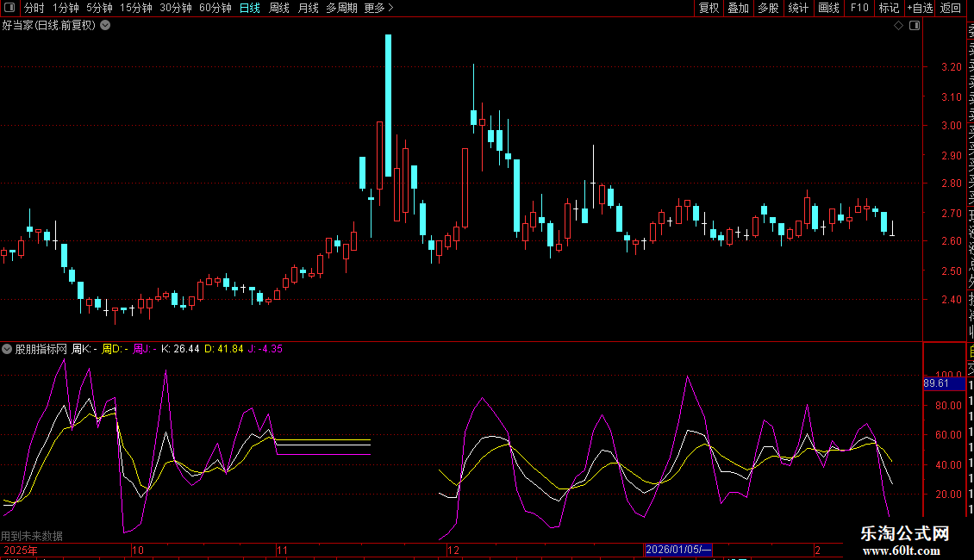Click the 用到未来数据 notice text

pos(32,536)
